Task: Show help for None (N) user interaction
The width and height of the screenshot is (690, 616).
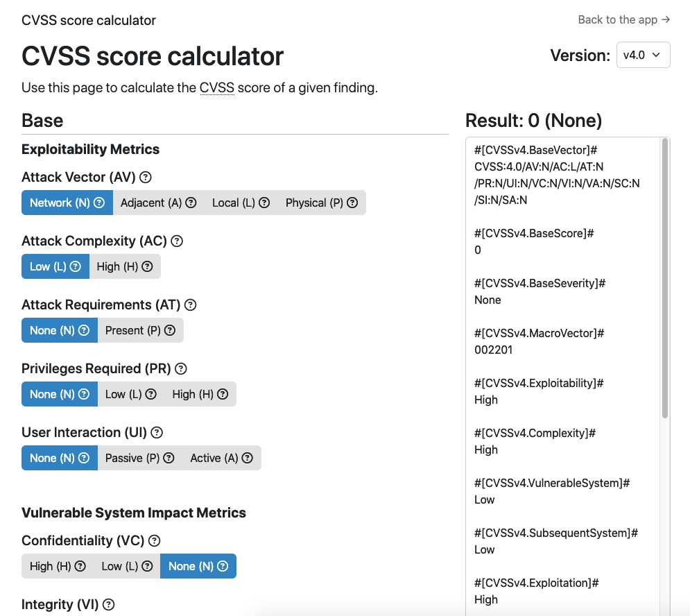Action: 84,458
